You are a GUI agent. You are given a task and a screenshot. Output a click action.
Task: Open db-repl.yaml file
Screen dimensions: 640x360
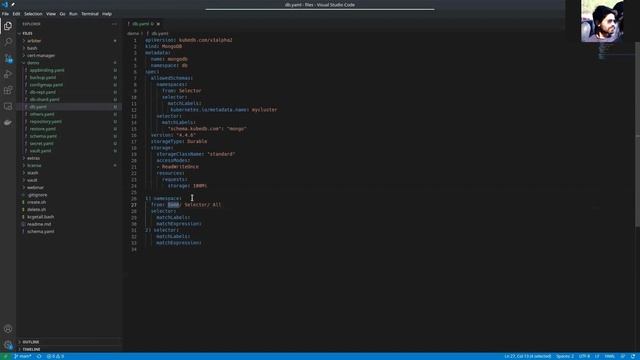tap(43, 92)
